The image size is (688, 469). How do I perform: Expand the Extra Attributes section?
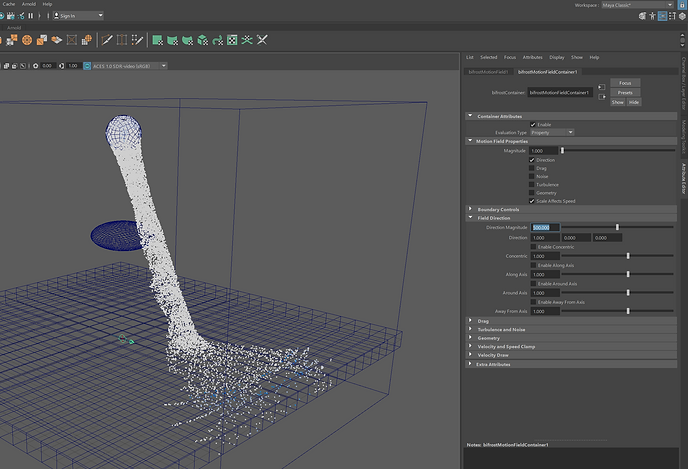pyautogui.click(x=470, y=364)
